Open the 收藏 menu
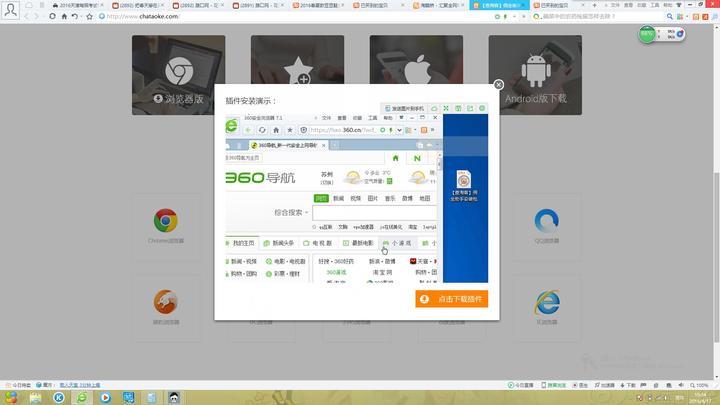 point(641,5)
